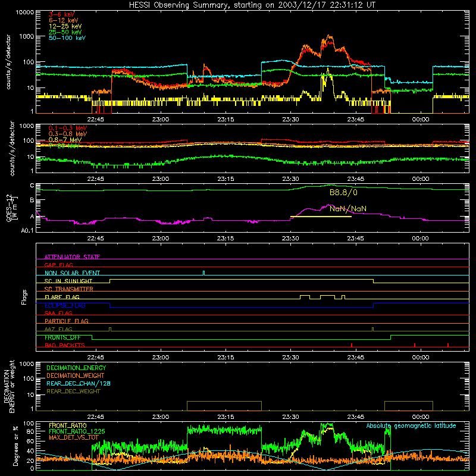Select the SC_TRANSMITTER flag label
The width and height of the screenshot is (476, 476).
point(69,289)
